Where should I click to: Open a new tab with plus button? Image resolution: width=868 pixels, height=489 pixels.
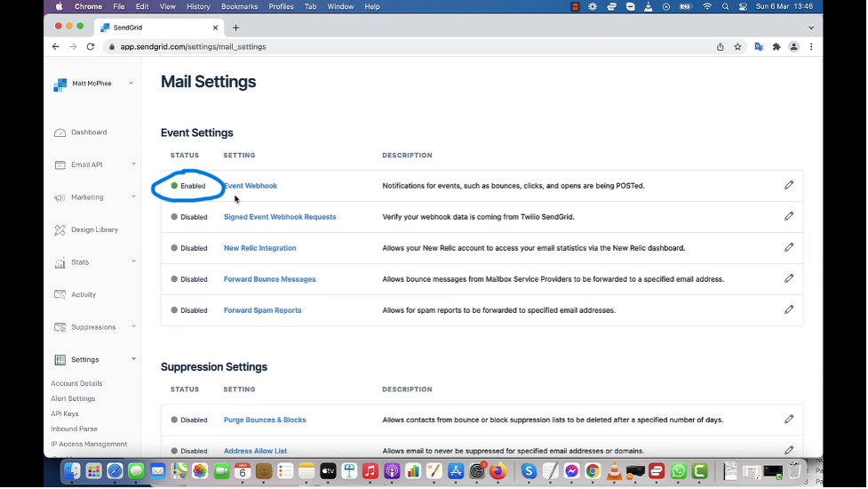235,28
